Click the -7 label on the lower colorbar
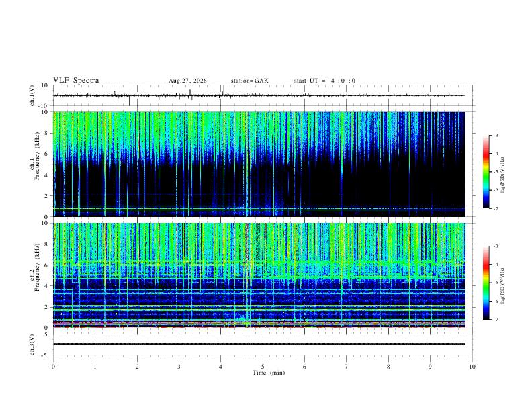Image resolution: width=532 pixels, height=411 pixels. 495,320
